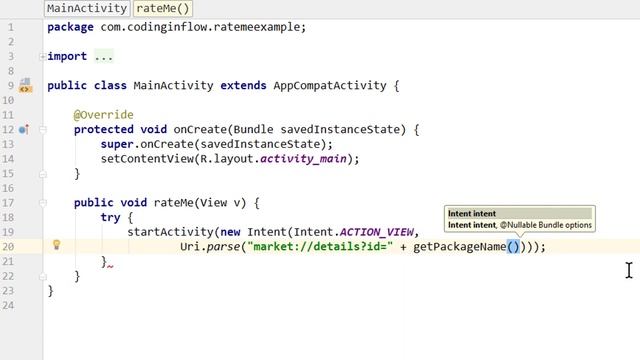The width and height of the screenshot is (640, 360).
Task: Click on AppCompatActivity in class declaration
Action: (x=330, y=86)
